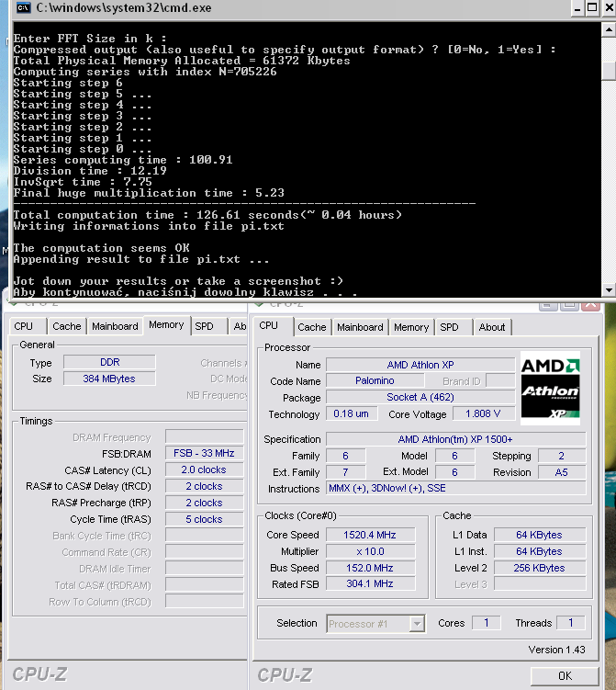
Task: Open the About tab in the right CPU-Z window
Action: (x=492, y=327)
